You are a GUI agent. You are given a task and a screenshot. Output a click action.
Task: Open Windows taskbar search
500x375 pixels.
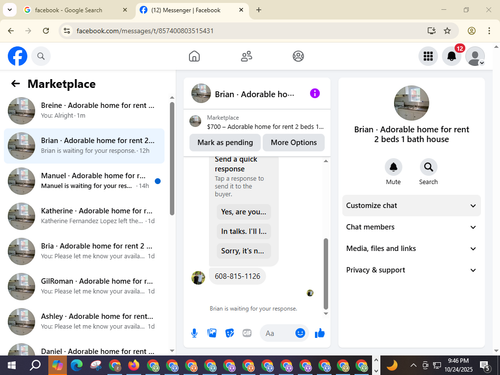35,366
